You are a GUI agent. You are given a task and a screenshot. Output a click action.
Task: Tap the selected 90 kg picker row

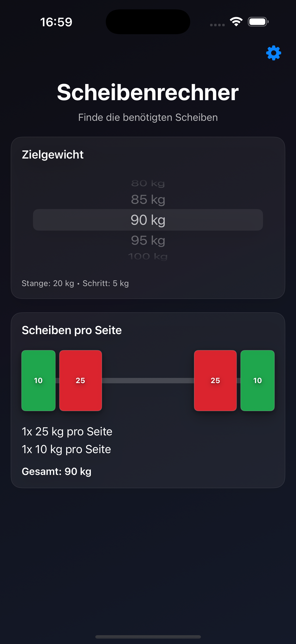[148, 220]
